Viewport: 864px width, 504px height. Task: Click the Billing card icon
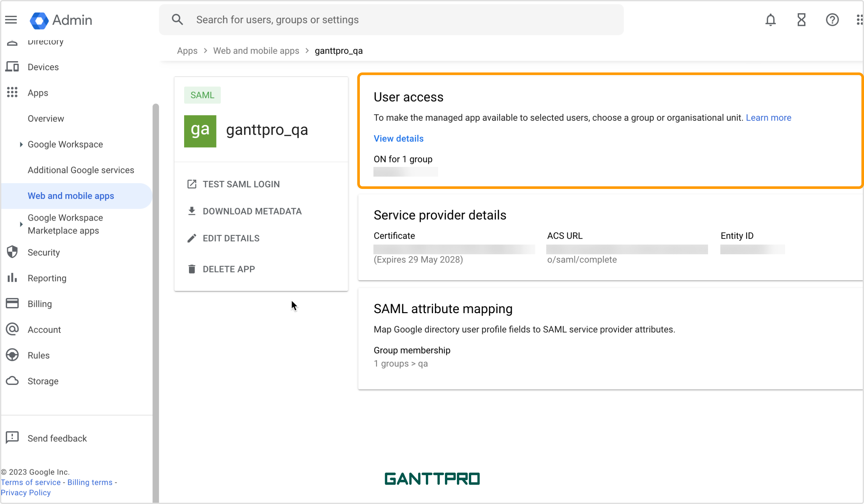coord(12,303)
